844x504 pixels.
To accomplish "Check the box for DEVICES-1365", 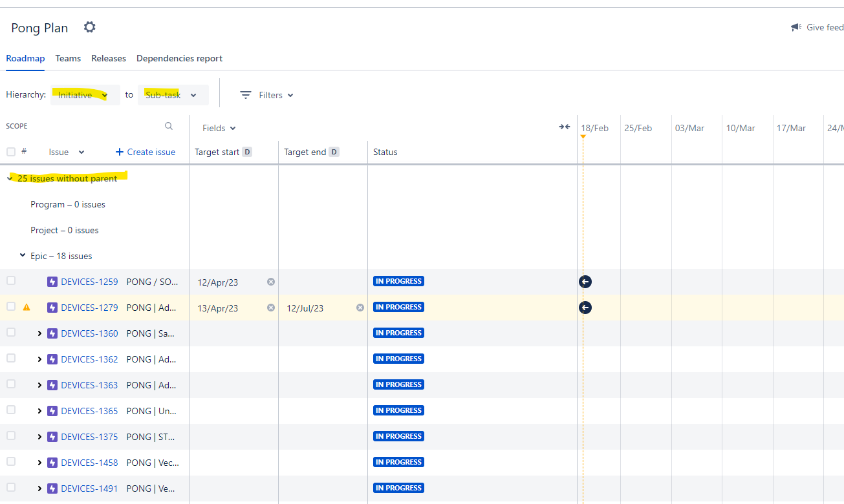I will point(11,410).
